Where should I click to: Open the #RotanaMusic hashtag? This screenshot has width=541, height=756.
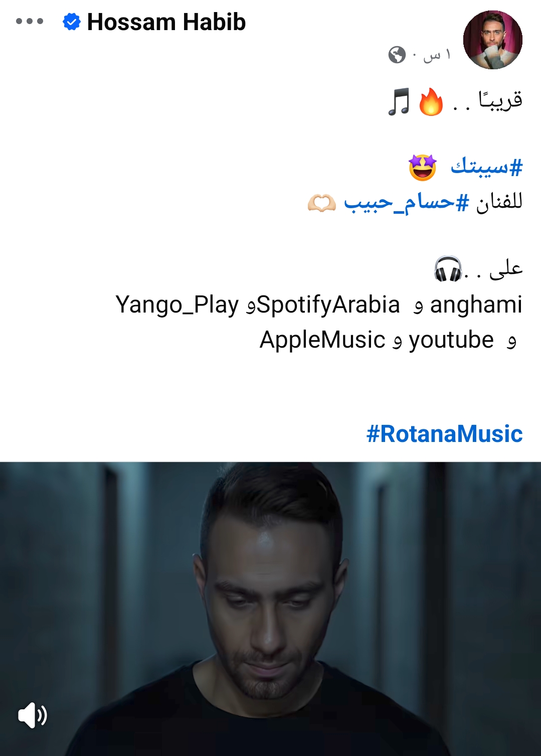pos(444,434)
